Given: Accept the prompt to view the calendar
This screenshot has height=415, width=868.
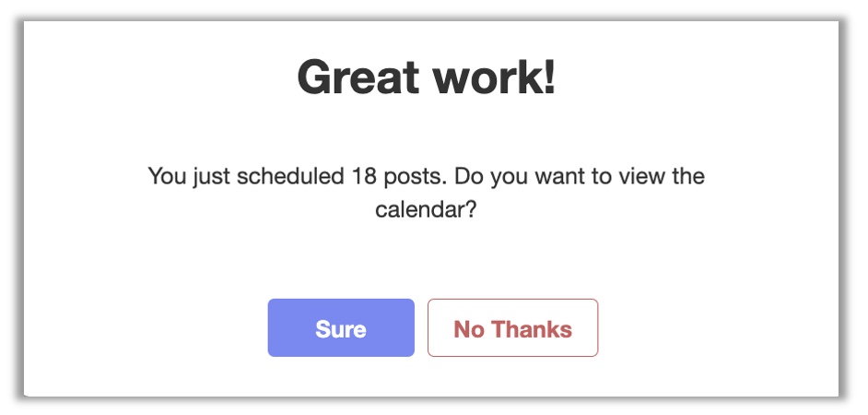Looking at the screenshot, I should coord(341,328).
